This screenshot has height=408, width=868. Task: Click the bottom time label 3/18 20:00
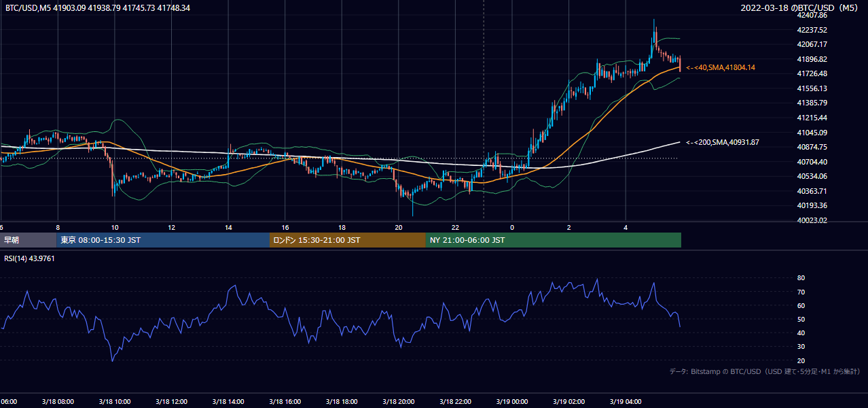coord(399,401)
